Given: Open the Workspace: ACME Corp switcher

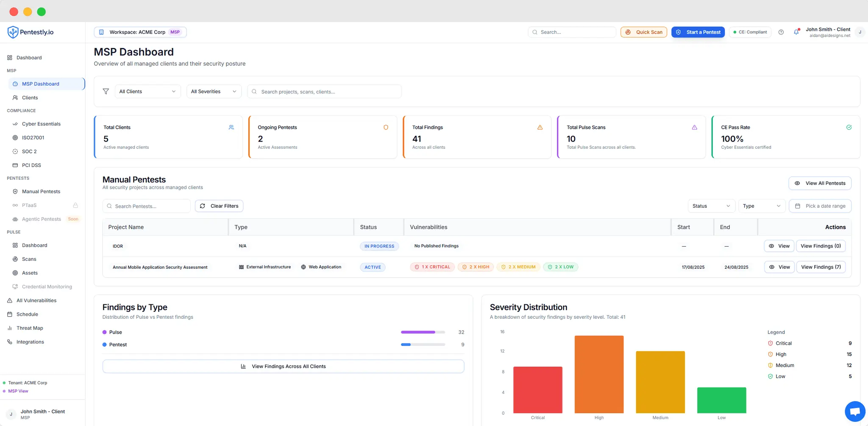Looking at the screenshot, I should [140, 32].
